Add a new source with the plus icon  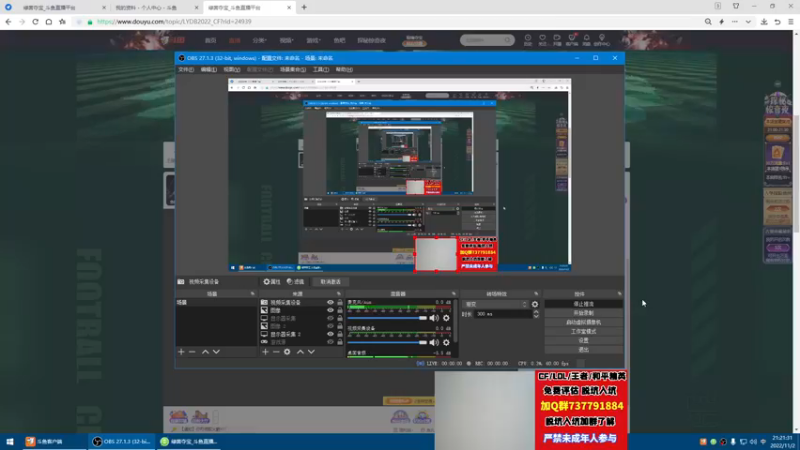pos(265,352)
